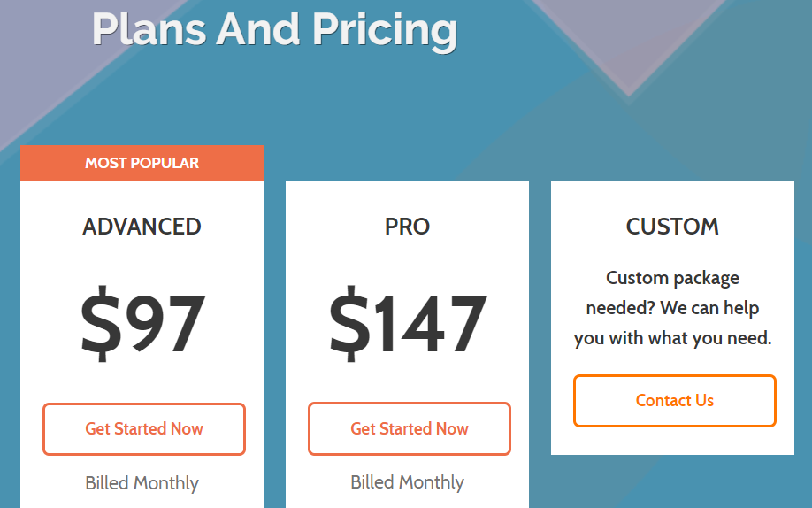Click Get Started Now under Pro plan
The height and width of the screenshot is (508, 812).
tap(410, 428)
